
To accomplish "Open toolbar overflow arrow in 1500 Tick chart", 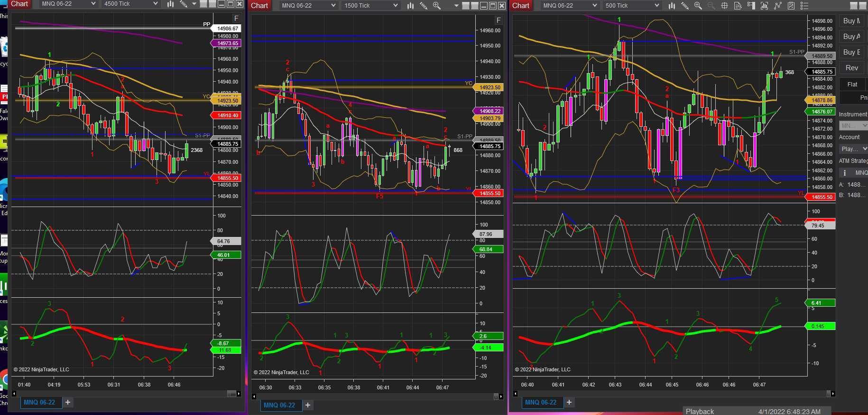I will click(x=456, y=6).
